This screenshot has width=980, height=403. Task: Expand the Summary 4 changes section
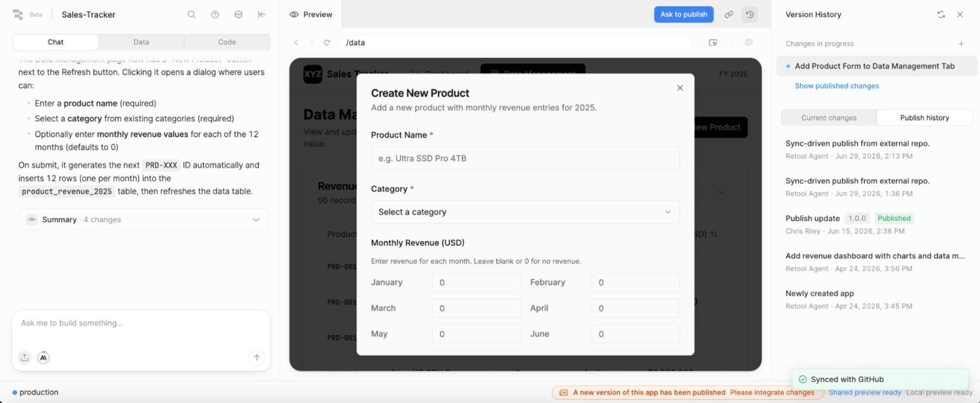pos(143,220)
